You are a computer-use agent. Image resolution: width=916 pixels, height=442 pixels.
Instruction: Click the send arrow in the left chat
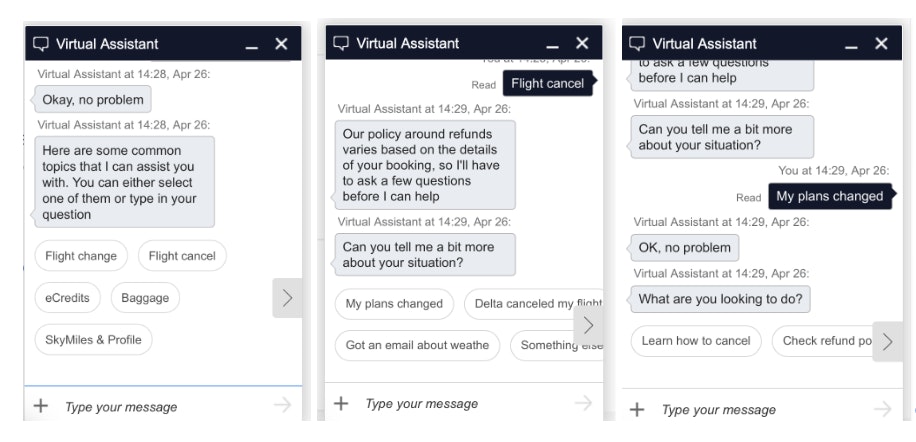coord(282,405)
